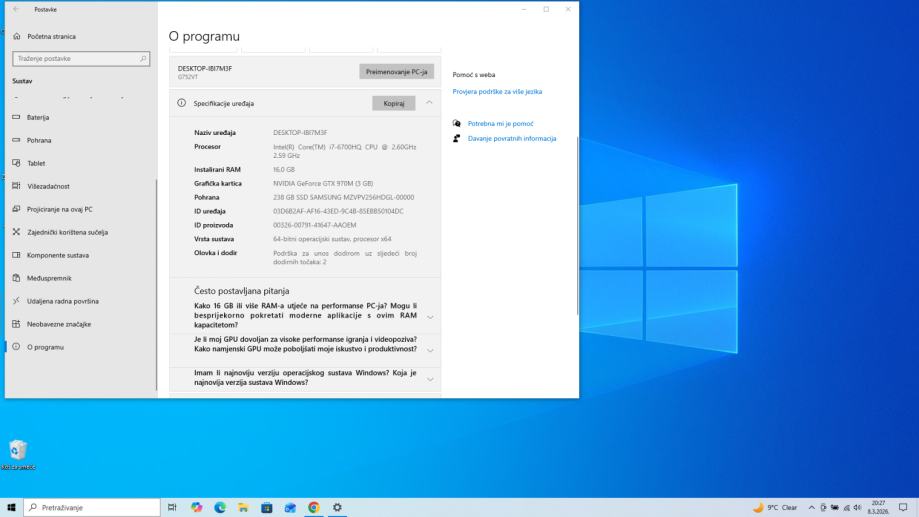Open the notification center icon

(x=903, y=508)
